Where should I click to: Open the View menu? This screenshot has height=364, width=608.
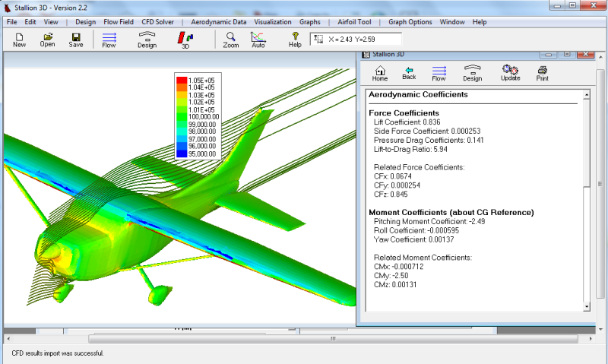click(x=51, y=22)
